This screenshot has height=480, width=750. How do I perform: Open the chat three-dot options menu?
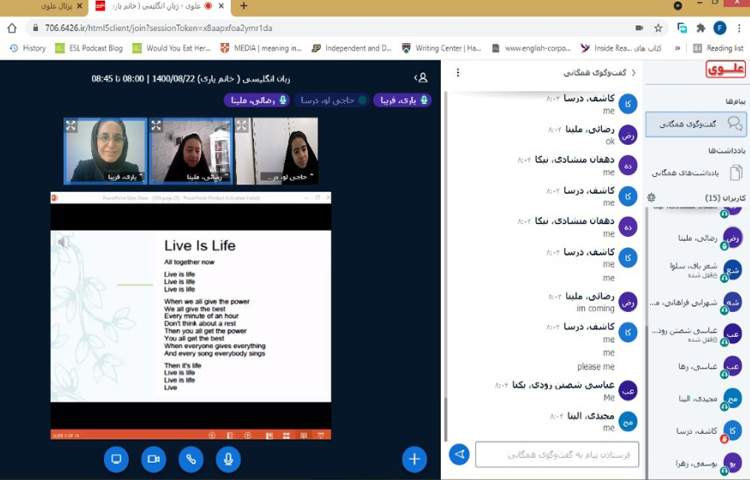click(457, 72)
